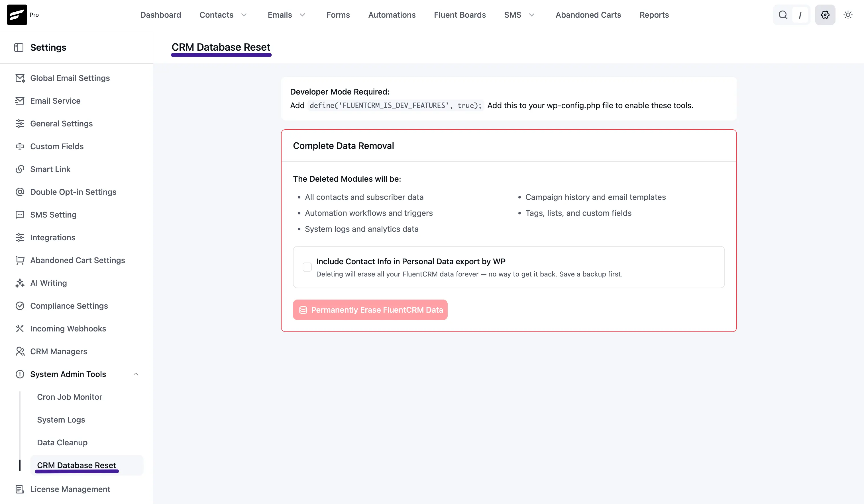Expand Contacts dropdown chevron
This screenshot has height=504, width=864.
[244, 15]
